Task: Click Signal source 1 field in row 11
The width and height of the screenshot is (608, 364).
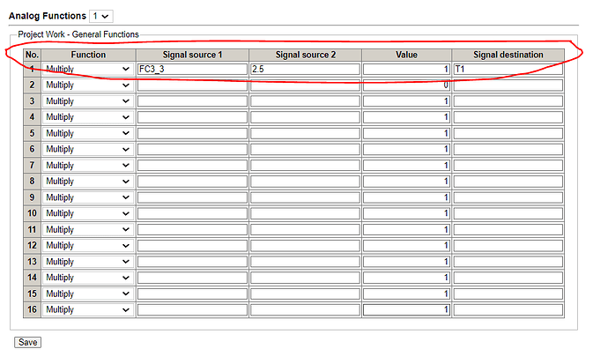Action: [x=192, y=230]
